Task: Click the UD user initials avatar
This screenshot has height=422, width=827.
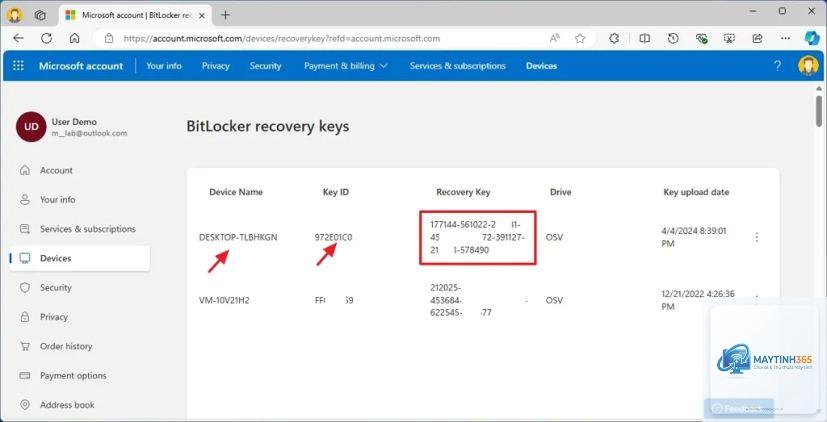Action: pos(31,127)
